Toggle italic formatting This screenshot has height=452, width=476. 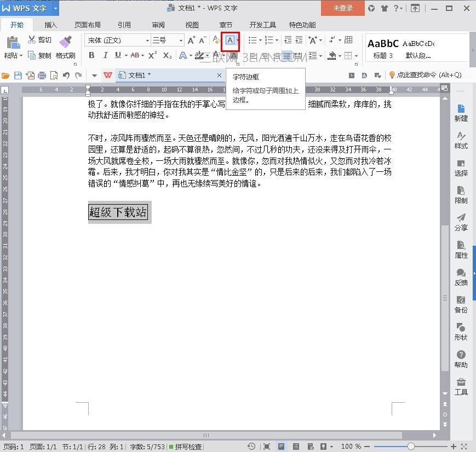[105, 55]
